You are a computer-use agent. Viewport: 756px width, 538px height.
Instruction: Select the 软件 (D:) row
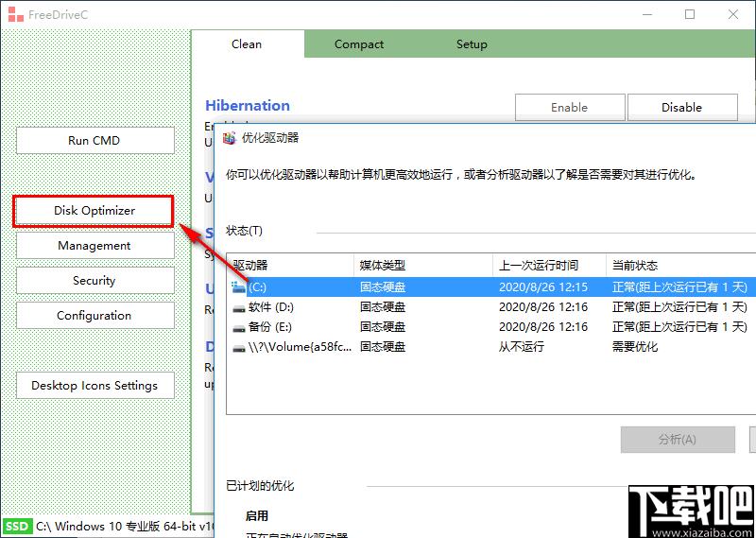(490, 307)
